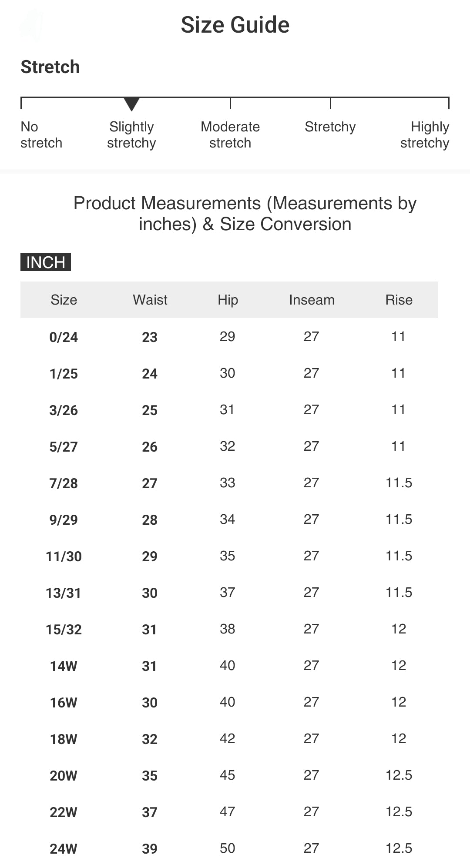Image resolution: width=470 pixels, height=868 pixels.
Task: Click the Size column header
Action: tap(64, 300)
